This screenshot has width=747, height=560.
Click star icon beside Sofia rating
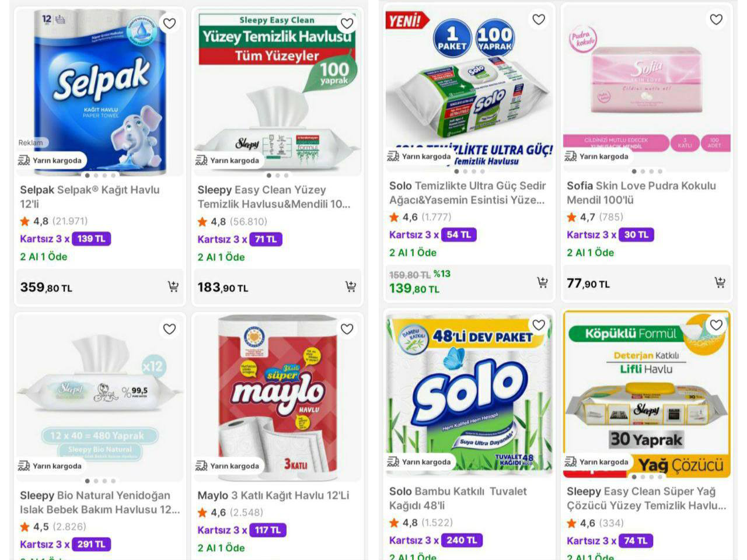coord(571,216)
